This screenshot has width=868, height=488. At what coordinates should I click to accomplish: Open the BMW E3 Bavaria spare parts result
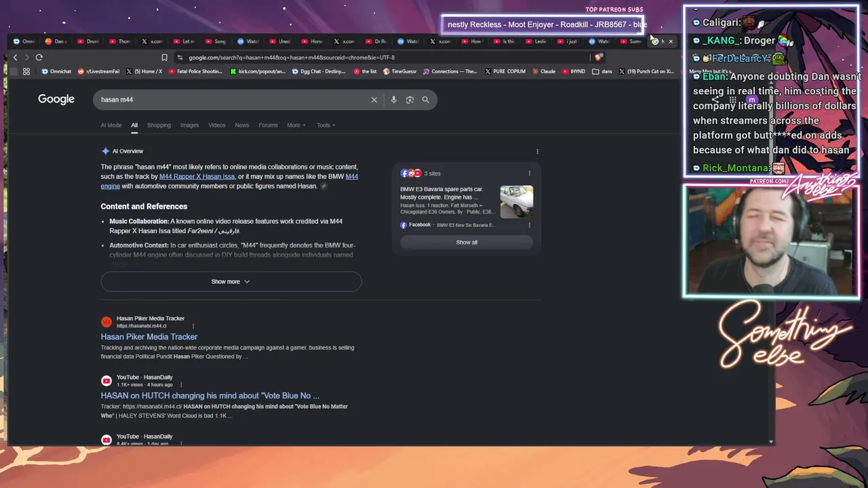point(441,193)
